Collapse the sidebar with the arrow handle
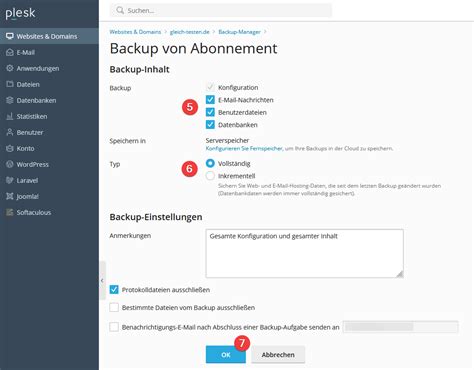Image resolution: width=474 pixels, height=370 pixels. coord(102,281)
